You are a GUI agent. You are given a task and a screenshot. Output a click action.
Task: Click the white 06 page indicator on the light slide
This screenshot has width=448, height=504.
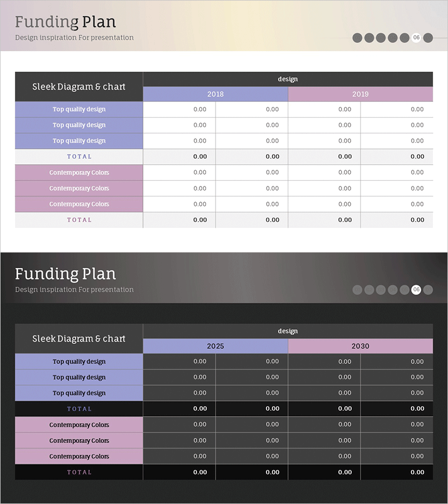point(416,38)
